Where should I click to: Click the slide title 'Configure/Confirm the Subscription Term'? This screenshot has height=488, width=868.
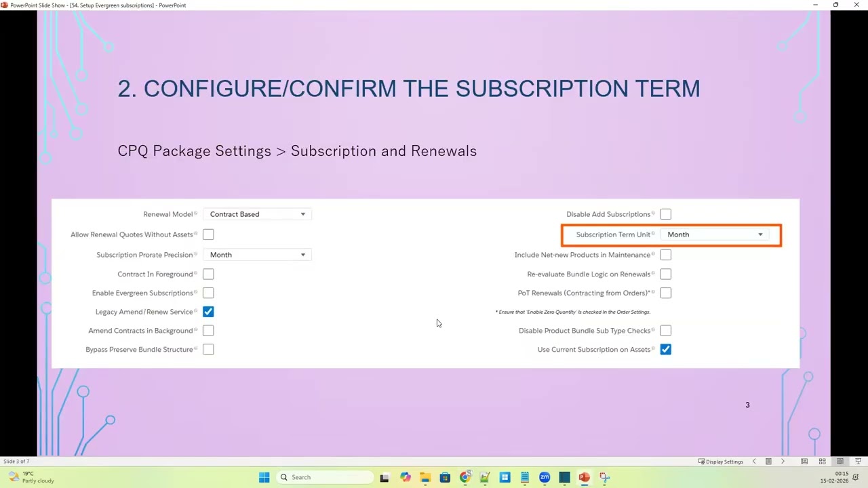coord(409,88)
